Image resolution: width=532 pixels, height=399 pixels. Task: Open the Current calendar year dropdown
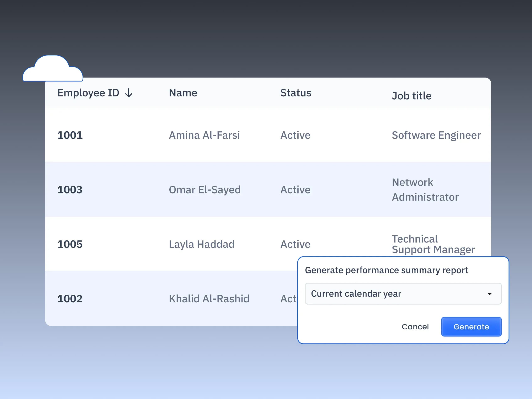(x=403, y=294)
